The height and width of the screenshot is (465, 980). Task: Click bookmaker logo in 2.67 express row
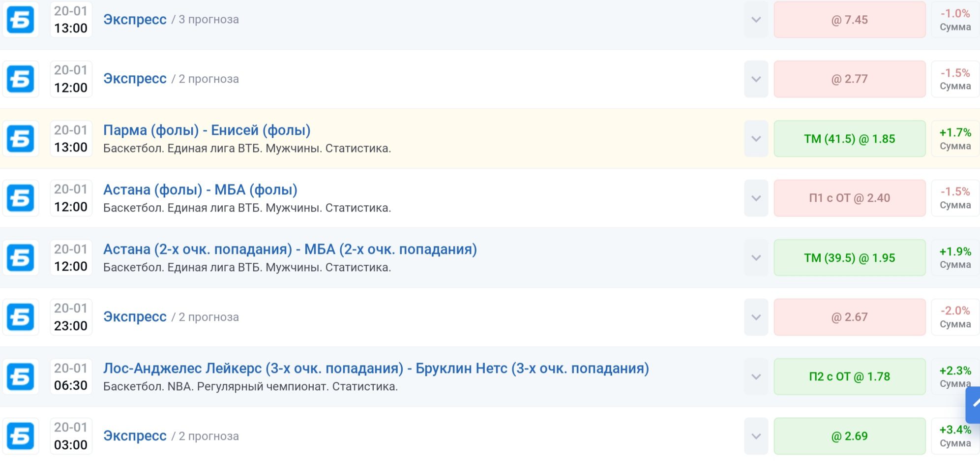[21, 317]
